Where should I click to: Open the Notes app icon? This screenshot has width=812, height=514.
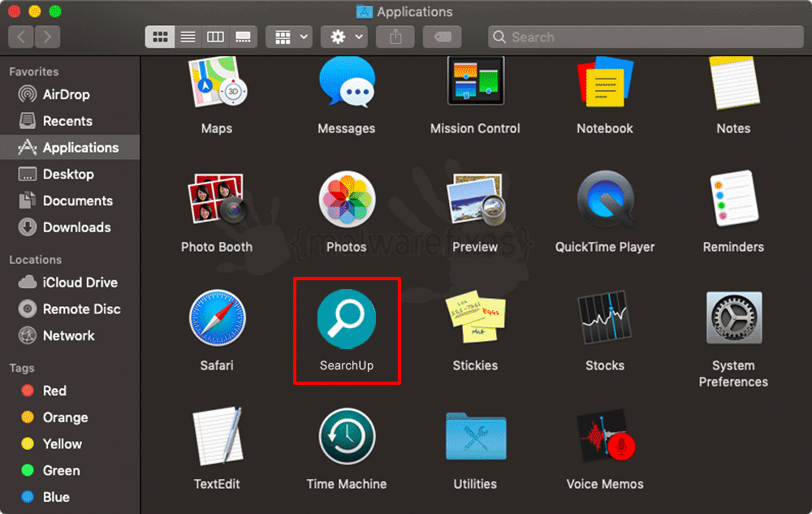click(x=734, y=83)
